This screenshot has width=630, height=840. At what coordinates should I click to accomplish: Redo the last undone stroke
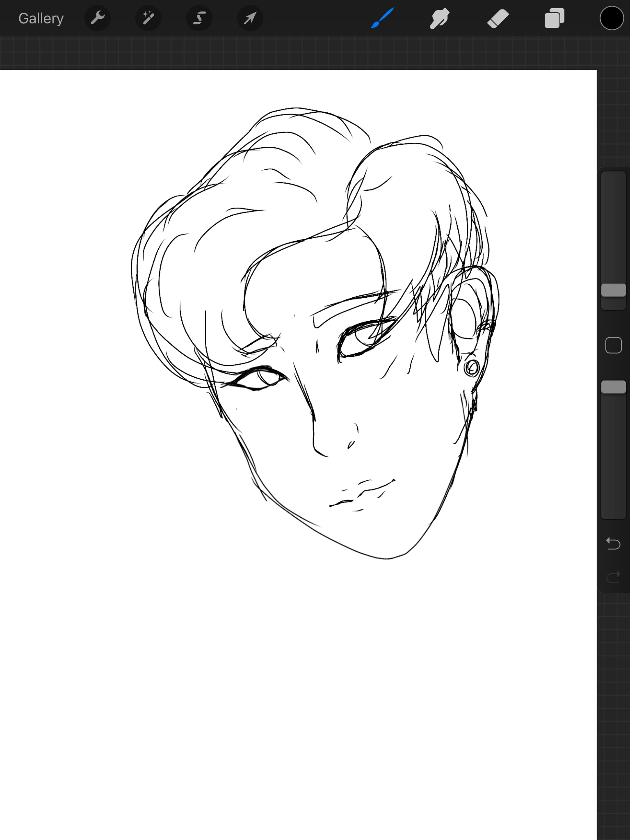point(614,577)
